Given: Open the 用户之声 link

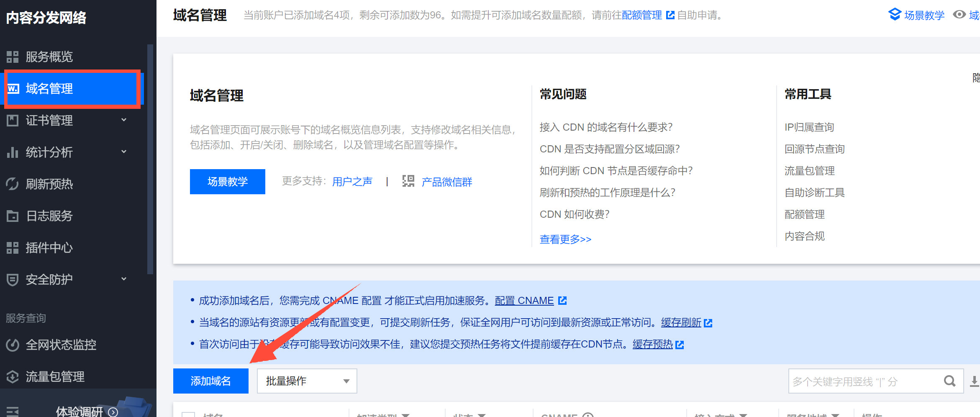Looking at the screenshot, I should click(x=352, y=182).
